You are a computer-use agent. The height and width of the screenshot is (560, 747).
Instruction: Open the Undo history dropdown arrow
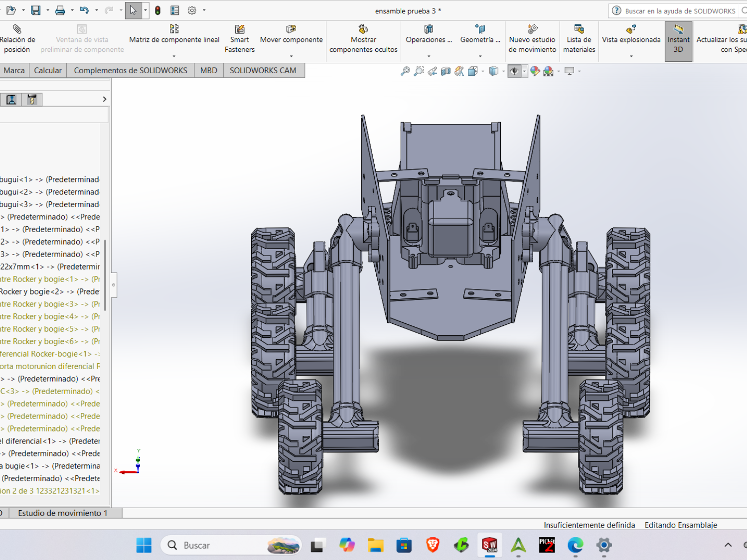pyautogui.click(x=97, y=10)
